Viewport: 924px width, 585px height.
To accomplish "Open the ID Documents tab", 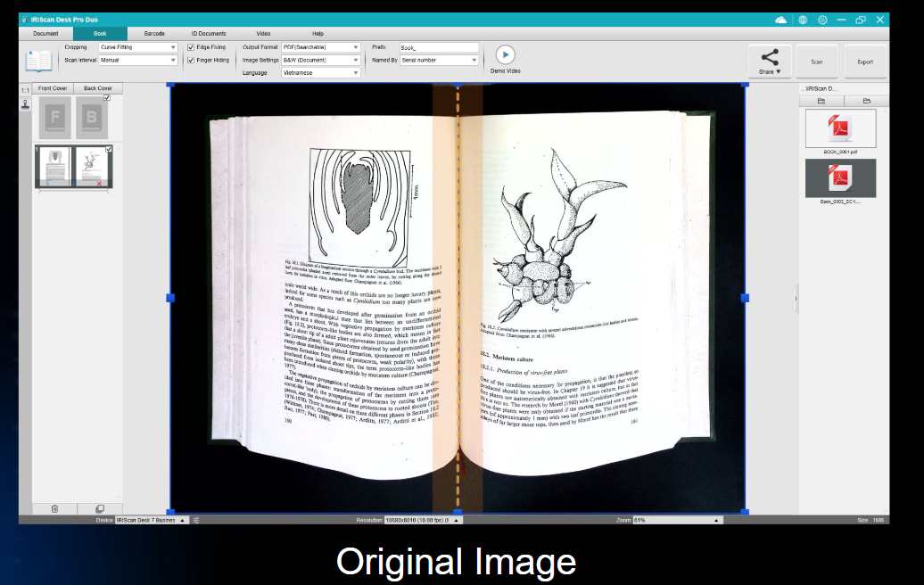I will (x=209, y=33).
